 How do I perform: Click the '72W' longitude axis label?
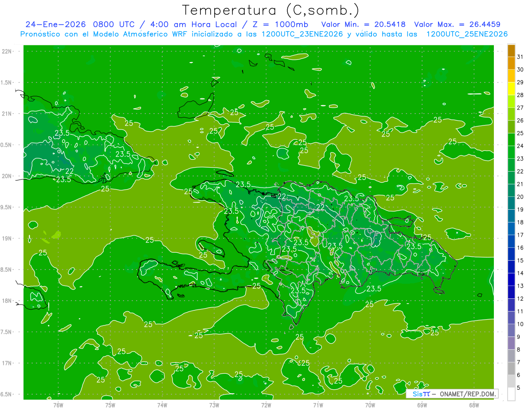[266, 405]
